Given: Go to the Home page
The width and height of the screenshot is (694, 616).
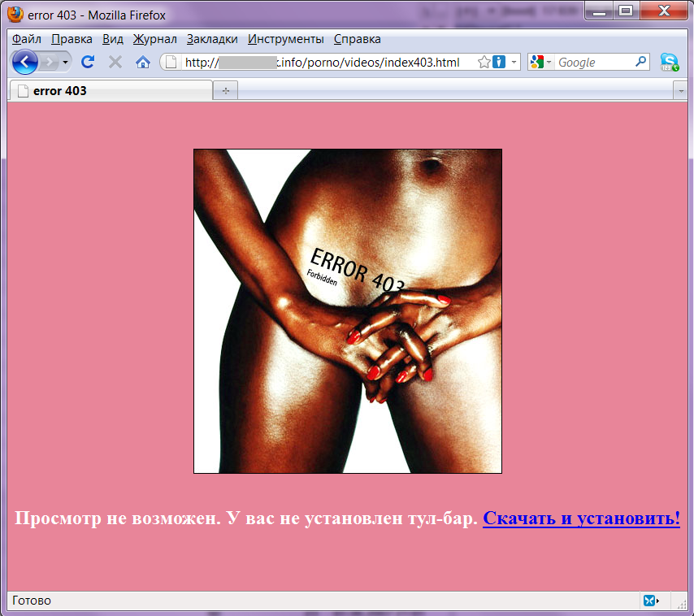Looking at the screenshot, I should point(142,62).
